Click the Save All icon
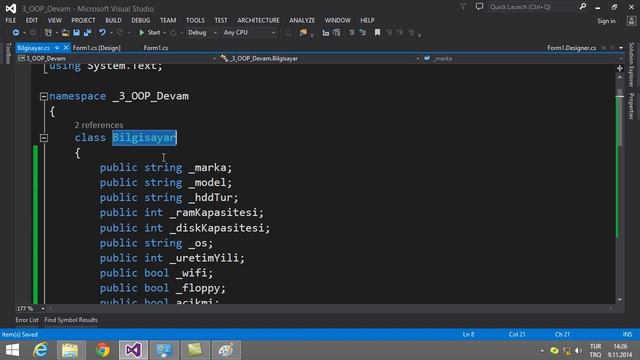Image resolution: width=640 pixels, height=360 pixels. coord(87,33)
